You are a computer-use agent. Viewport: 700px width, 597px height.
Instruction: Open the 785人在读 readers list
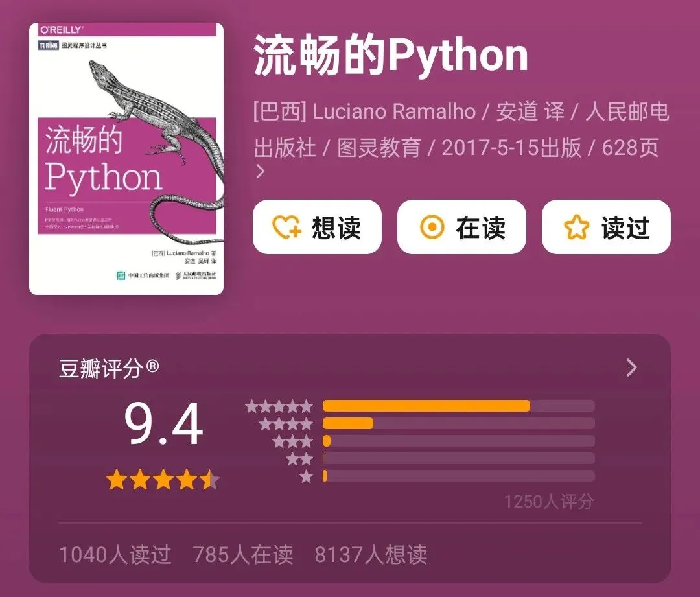coord(243,555)
